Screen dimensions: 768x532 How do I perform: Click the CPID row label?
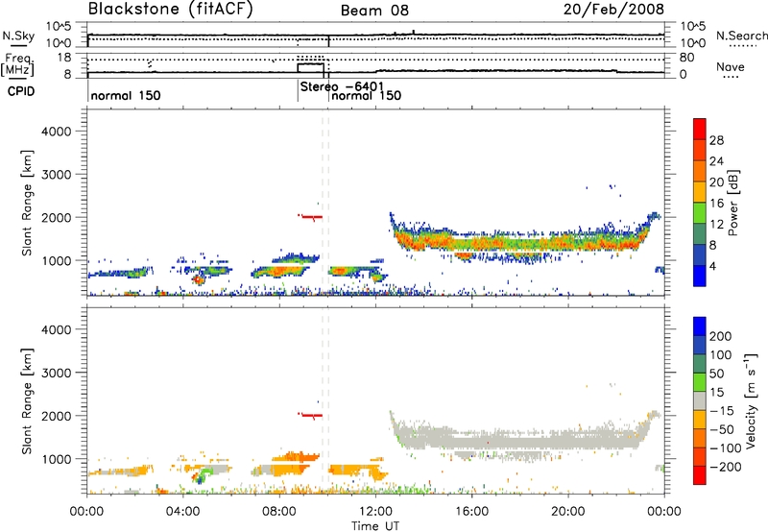click(x=21, y=91)
